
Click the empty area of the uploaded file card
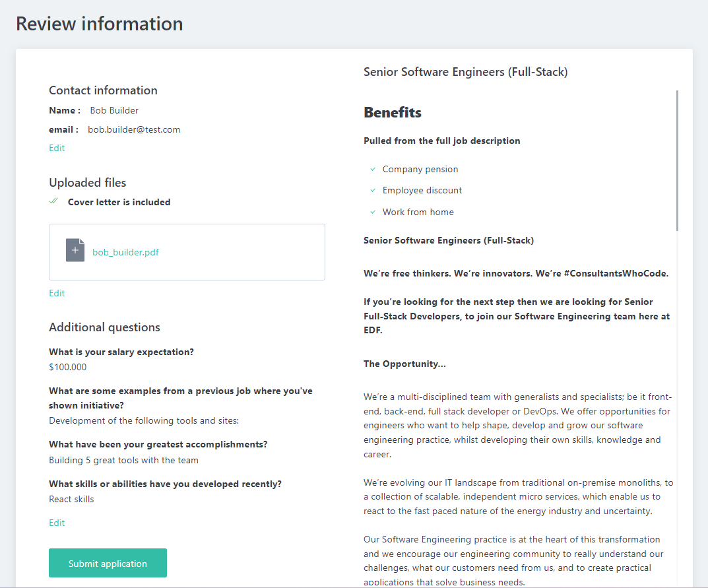pos(251,252)
